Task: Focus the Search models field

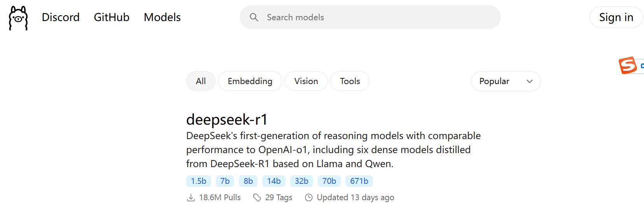Action: 370,17
